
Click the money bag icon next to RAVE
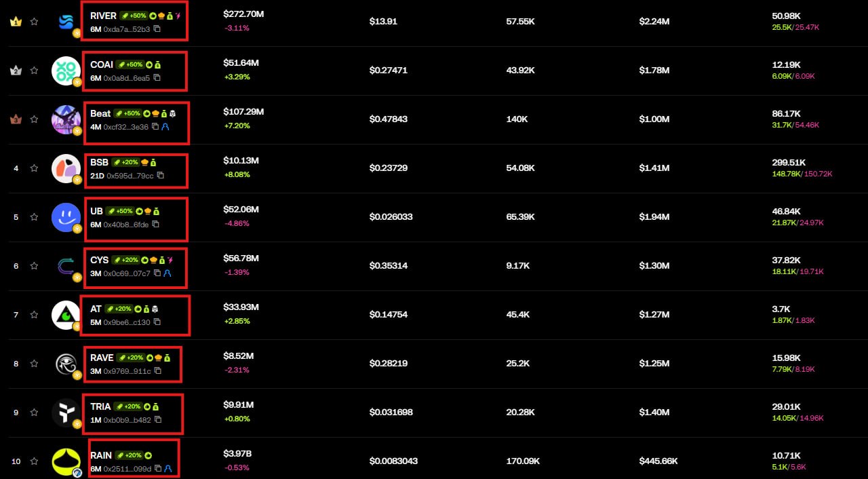tap(167, 358)
